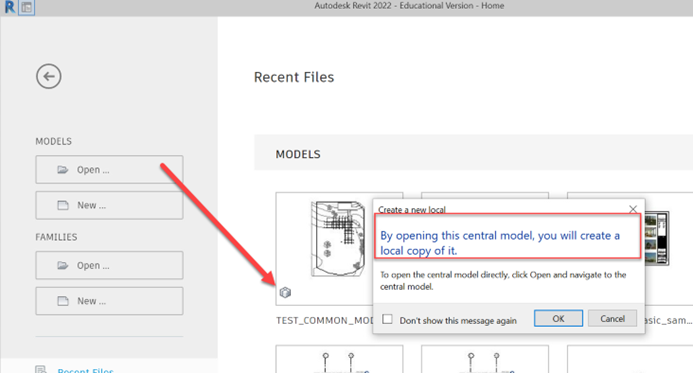
Task: Click the page icon on Models New button
Action: [63, 205]
